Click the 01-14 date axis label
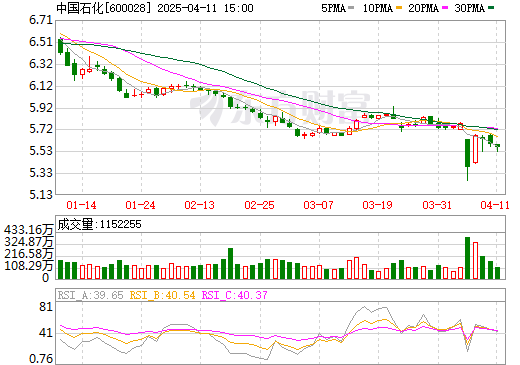The height and width of the screenshot is (365, 520). click(81, 205)
